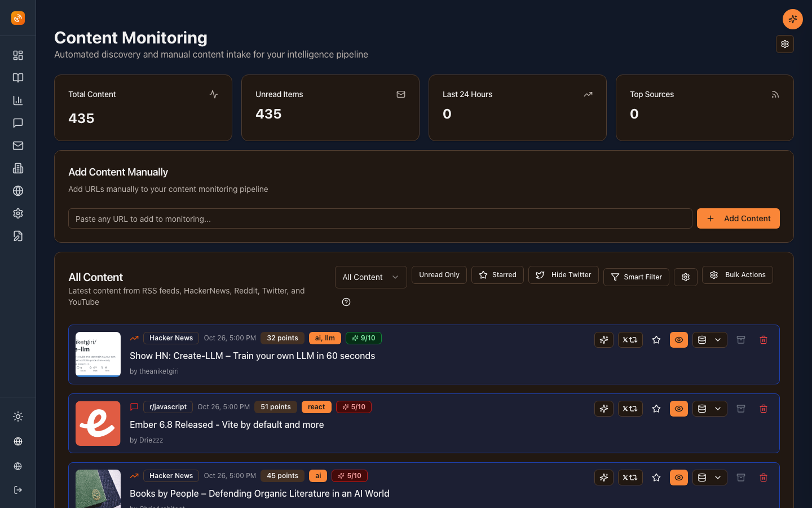Open Bulk Actions

click(737, 275)
